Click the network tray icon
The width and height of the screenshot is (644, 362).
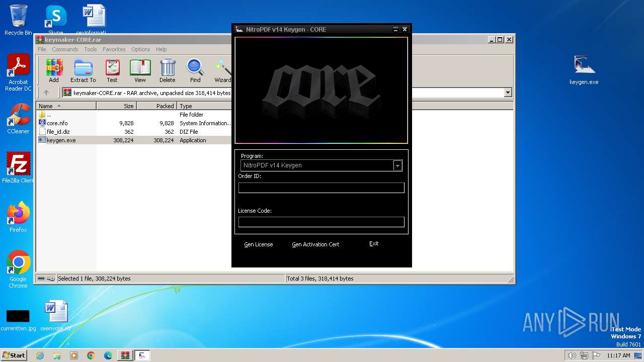point(584,355)
